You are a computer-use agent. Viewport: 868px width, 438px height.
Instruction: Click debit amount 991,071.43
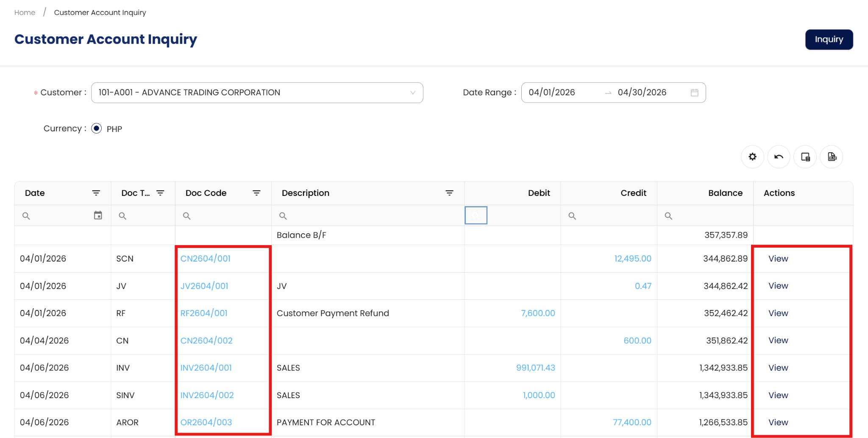536,368
